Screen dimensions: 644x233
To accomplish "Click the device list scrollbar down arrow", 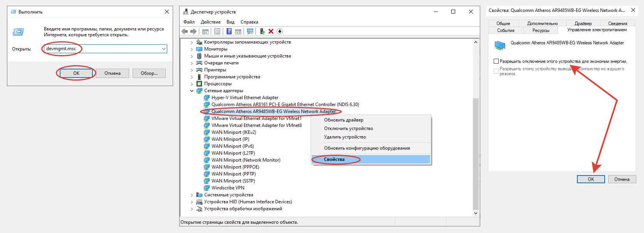I will (x=476, y=213).
